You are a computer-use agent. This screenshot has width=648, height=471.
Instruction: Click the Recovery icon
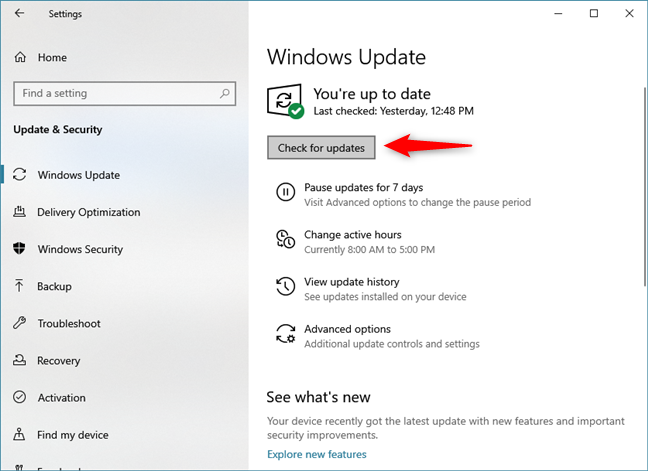[19, 360]
